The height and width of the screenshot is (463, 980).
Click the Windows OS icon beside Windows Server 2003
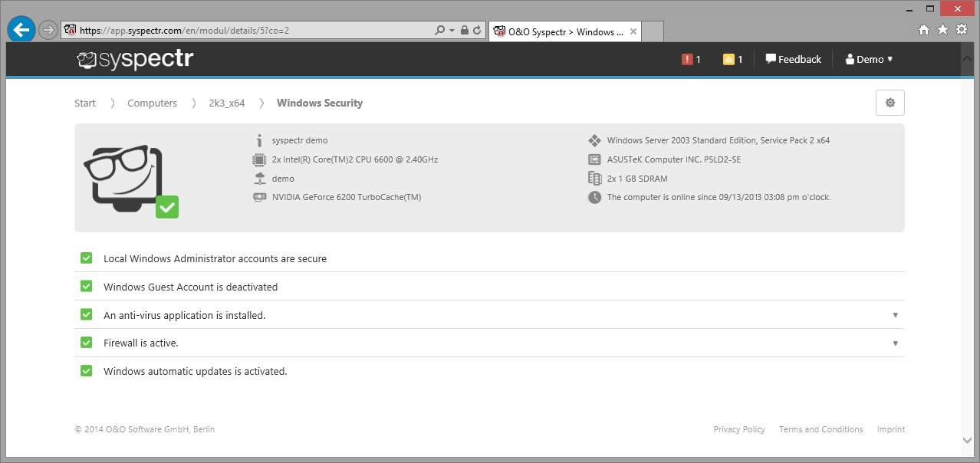594,140
